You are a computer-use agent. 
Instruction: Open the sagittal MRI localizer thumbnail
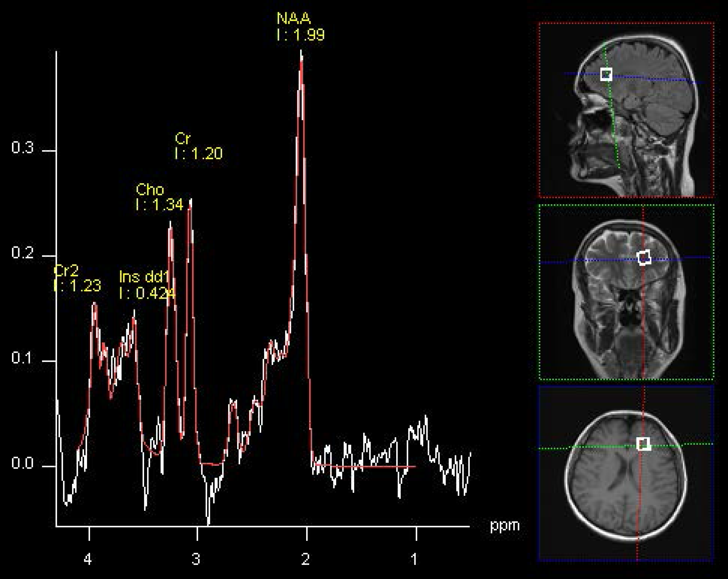tap(626, 110)
